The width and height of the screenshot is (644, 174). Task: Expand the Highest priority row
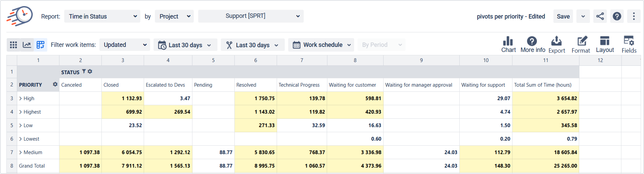(x=21, y=112)
